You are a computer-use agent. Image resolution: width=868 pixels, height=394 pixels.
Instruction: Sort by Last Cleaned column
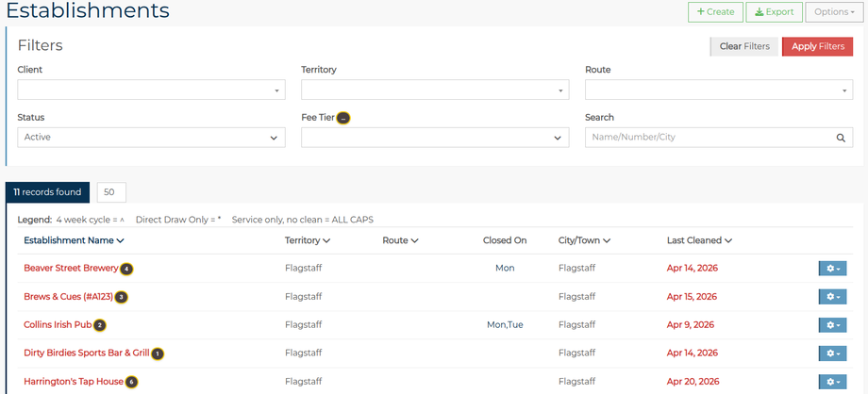point(700,240)
